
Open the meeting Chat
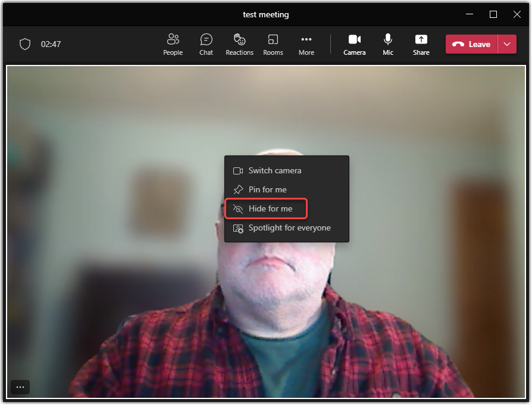point(206,44)
